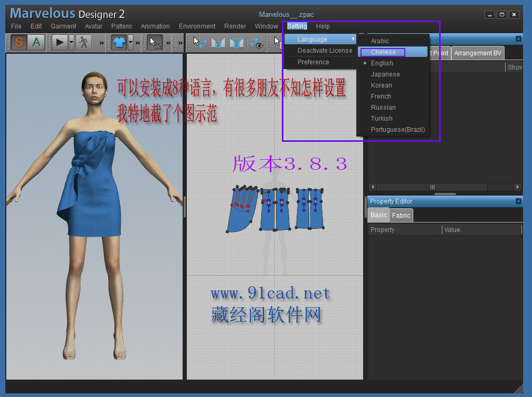Select the free sewing tool
Screen dimensions: 532x397
[x=236, y=43]
